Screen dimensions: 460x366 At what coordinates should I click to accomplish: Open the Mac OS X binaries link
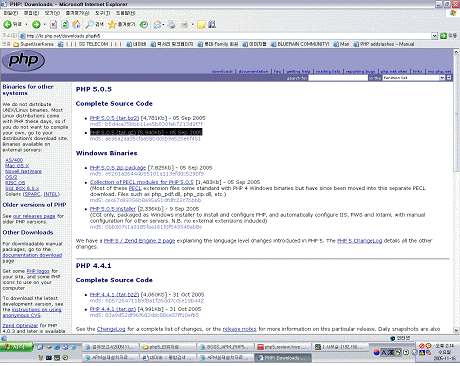click(x=17, y=165)
